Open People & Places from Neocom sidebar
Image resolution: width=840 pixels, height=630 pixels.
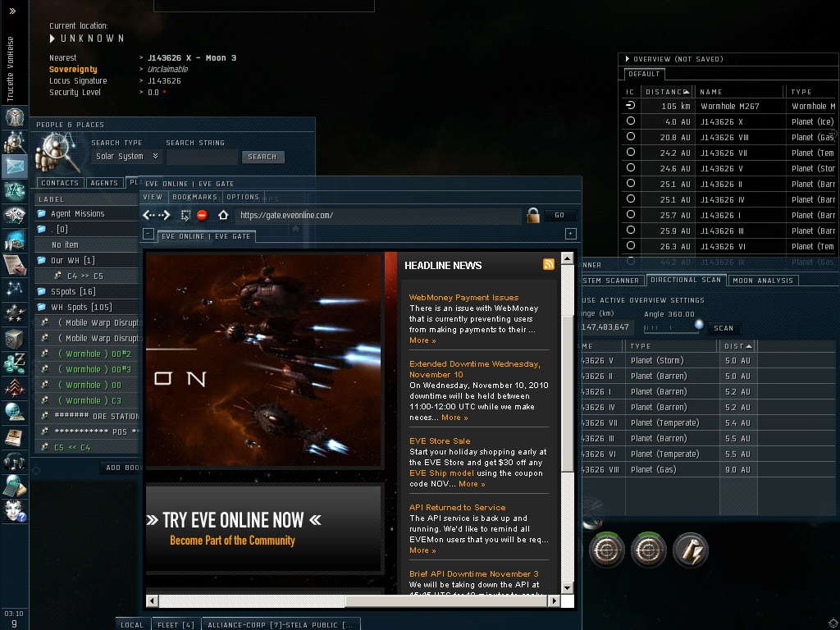coord(15,142)
